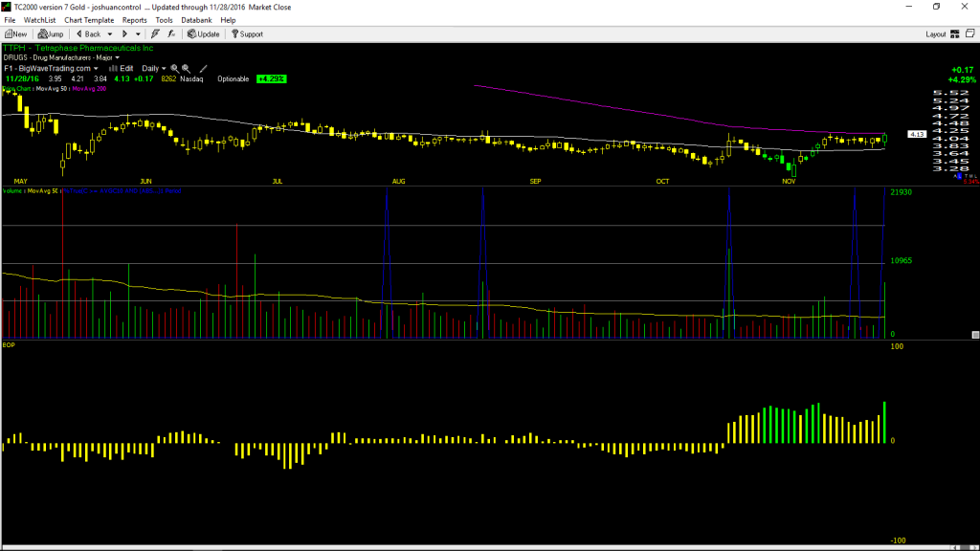Click the small square icon at volume pane corner
980x551 pixels.
point(975,335)
